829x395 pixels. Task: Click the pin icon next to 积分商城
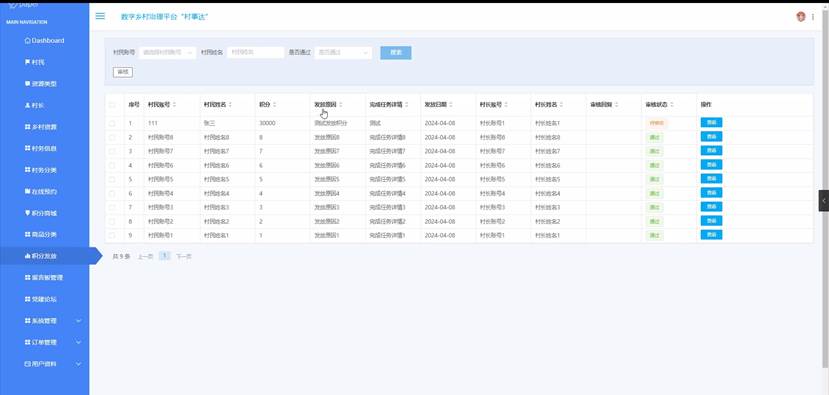point(27,213)
